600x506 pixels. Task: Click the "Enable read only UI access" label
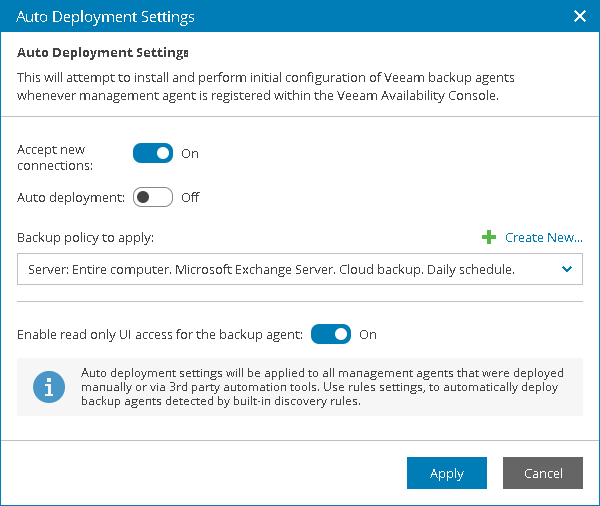[x=160, y=334]
